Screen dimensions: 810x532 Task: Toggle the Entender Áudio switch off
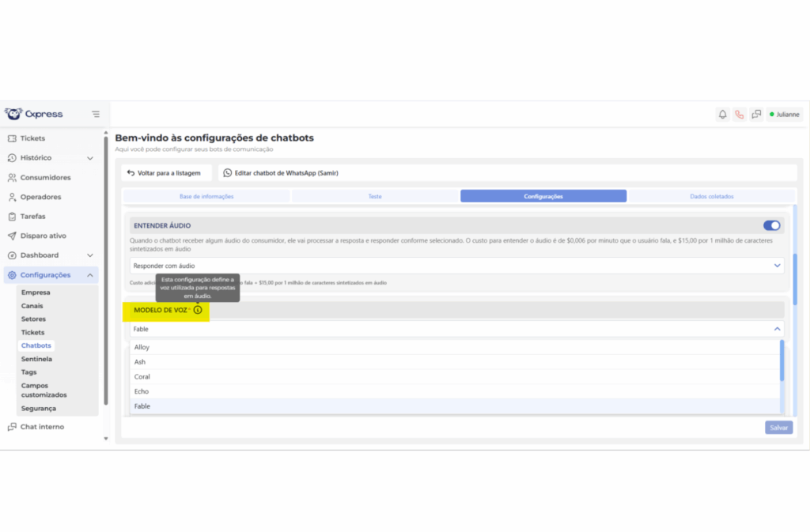(771, 225)
